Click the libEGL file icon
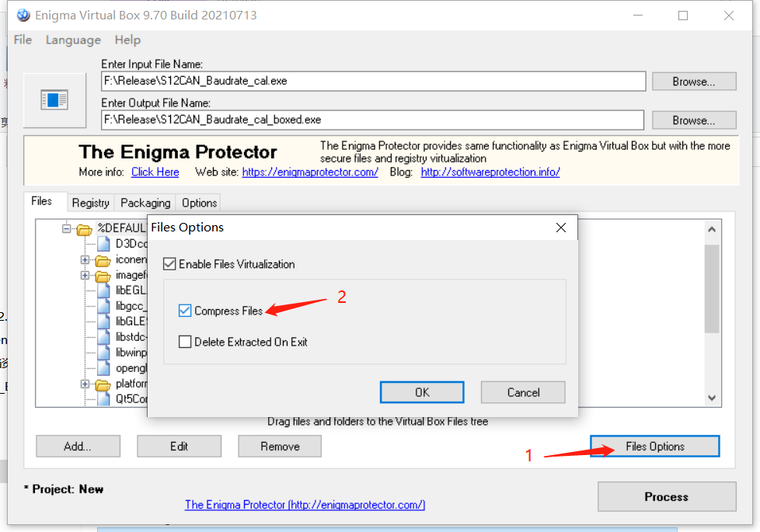Screen dimensions: 760x532 [x=103, y=290]
